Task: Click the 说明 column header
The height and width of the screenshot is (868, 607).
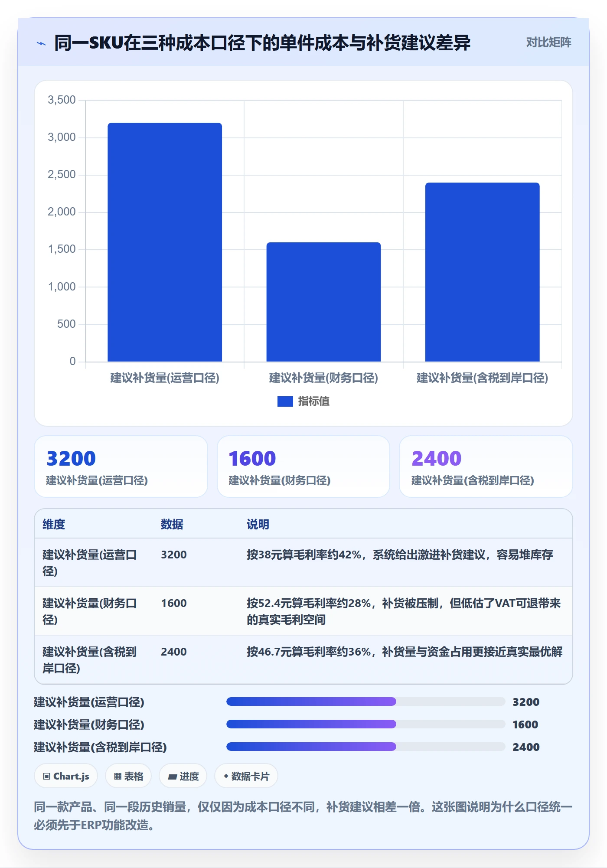Action: click(258, 524)
